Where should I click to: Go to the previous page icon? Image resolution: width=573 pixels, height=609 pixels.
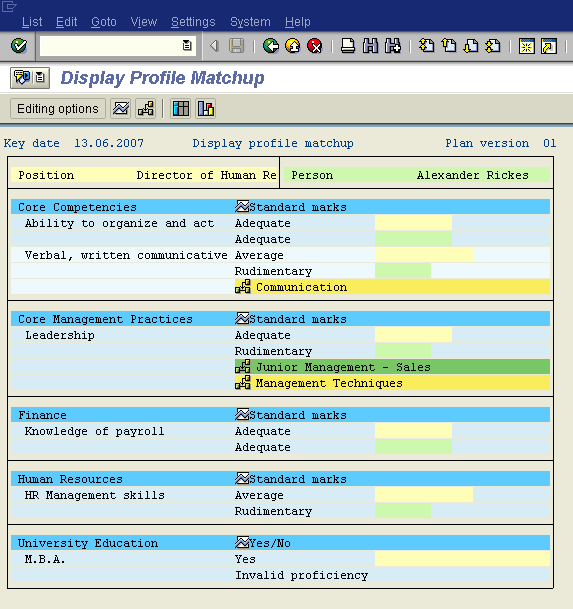pos(449,46)
